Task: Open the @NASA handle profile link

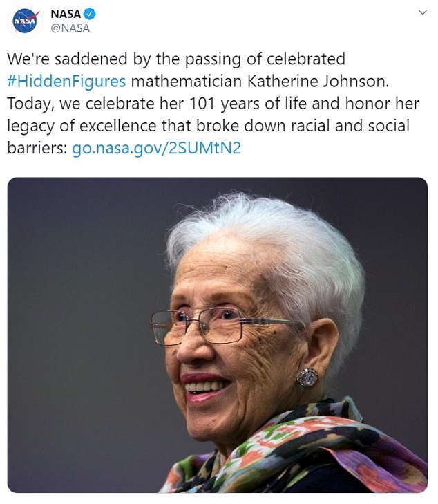Action: pos(70,28)
